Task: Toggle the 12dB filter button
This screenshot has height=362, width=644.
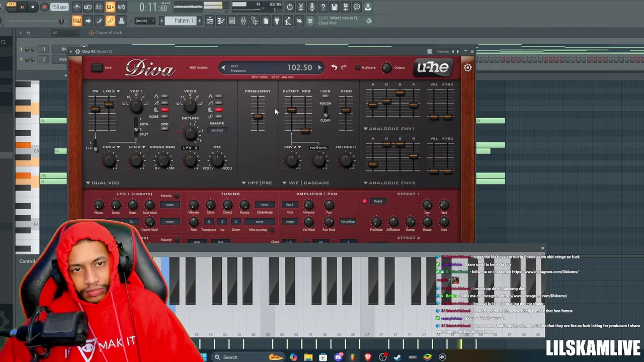Action: [325, 96]
